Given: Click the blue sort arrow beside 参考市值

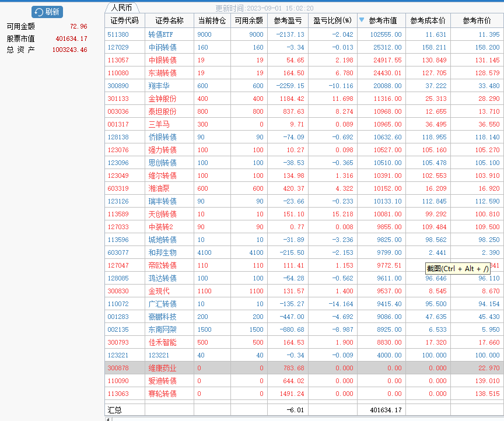Looking at the screenshot, I should click(362, 20).
